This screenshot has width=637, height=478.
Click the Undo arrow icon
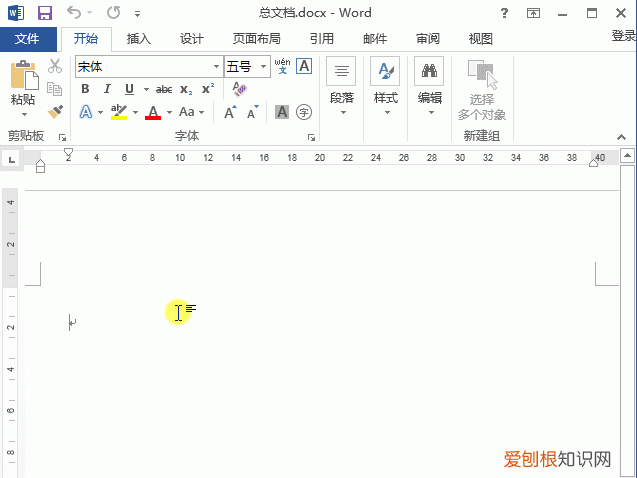74,13
